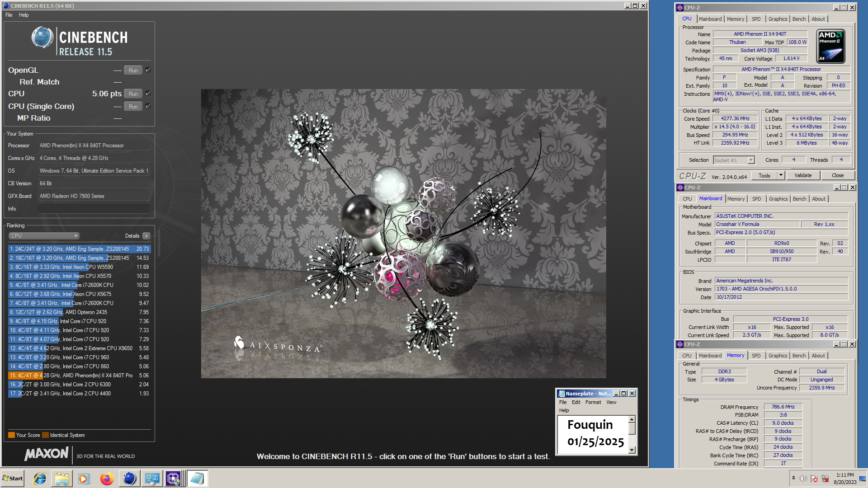Viewport: 868px width, 488px height.
Task: Click the AMD Phenom II processor logo
Action: tap(831, 46)
